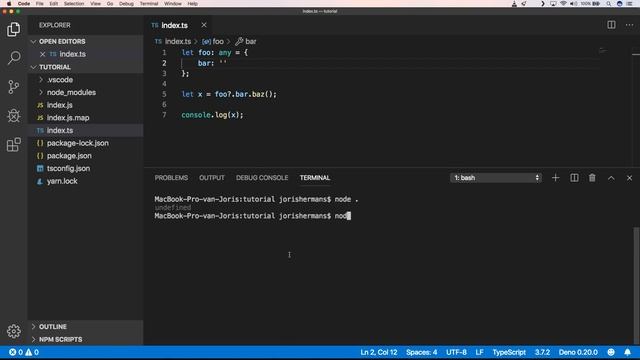
Task: Split the editor to the right
Action: pyautogui.click(x=611, y=25)
